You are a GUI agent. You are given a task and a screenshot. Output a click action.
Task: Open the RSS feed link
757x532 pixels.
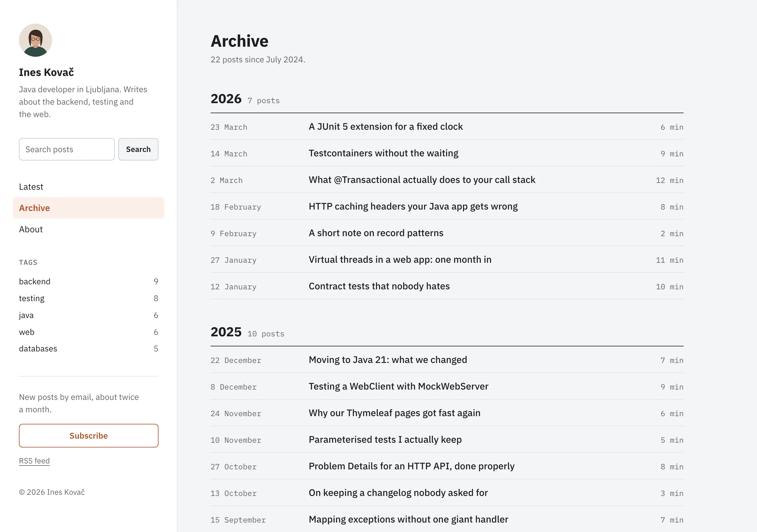click(x=34, y=461)
